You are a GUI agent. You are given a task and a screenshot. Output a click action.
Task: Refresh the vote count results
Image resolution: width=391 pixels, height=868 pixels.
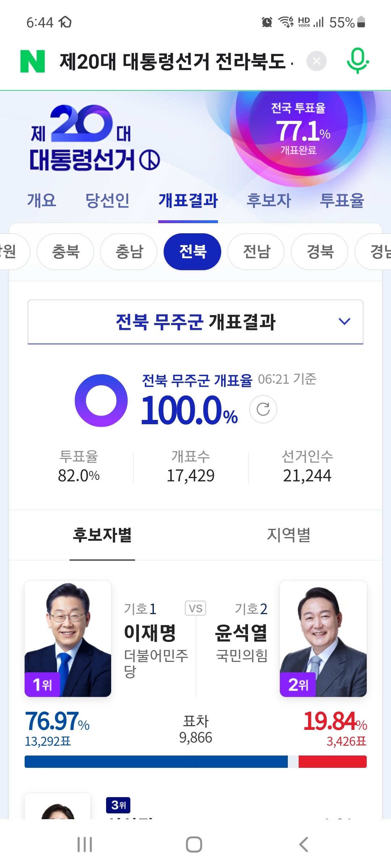(x=263, y=409)
